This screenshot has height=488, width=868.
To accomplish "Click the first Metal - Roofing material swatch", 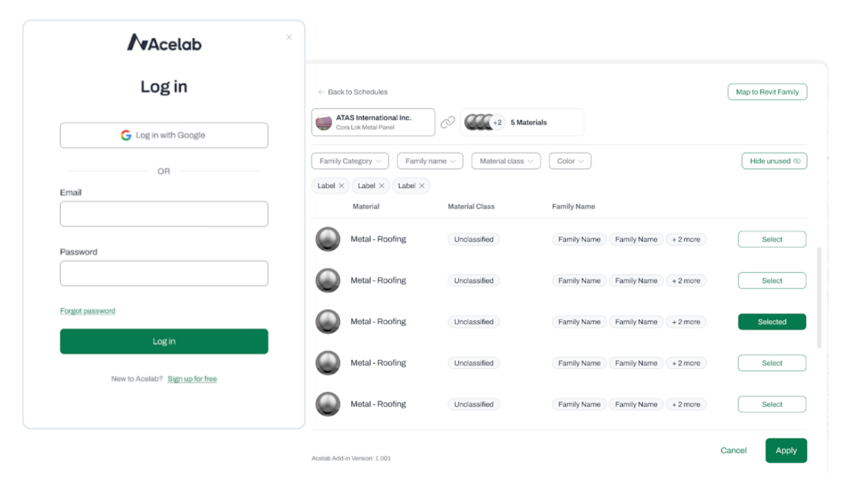I will tap(328, 239).
